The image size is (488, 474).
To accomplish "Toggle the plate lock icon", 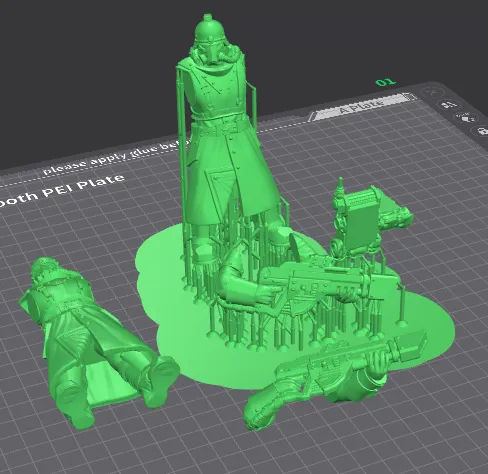I will pos(481,131).
